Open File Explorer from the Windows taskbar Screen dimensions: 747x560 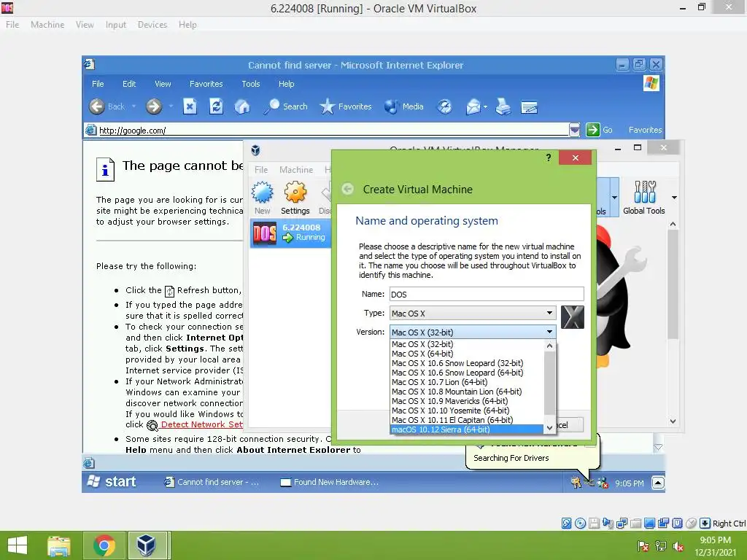(59, 545)
